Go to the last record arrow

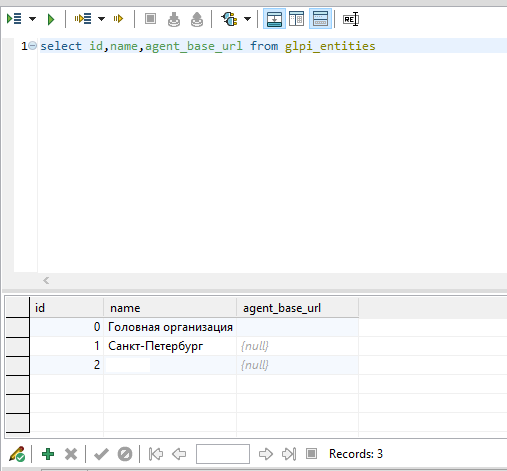coord(289,454)
